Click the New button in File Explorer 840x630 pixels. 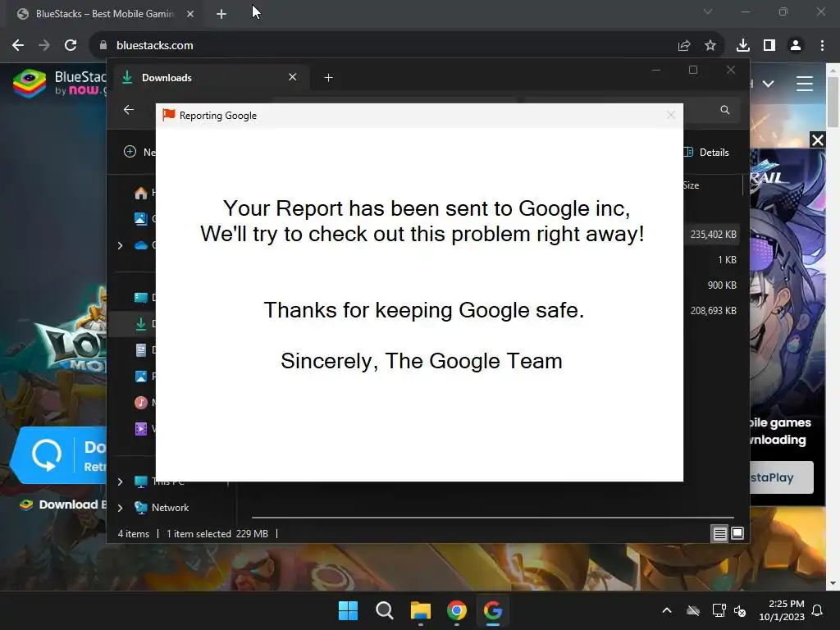(139, 152)
